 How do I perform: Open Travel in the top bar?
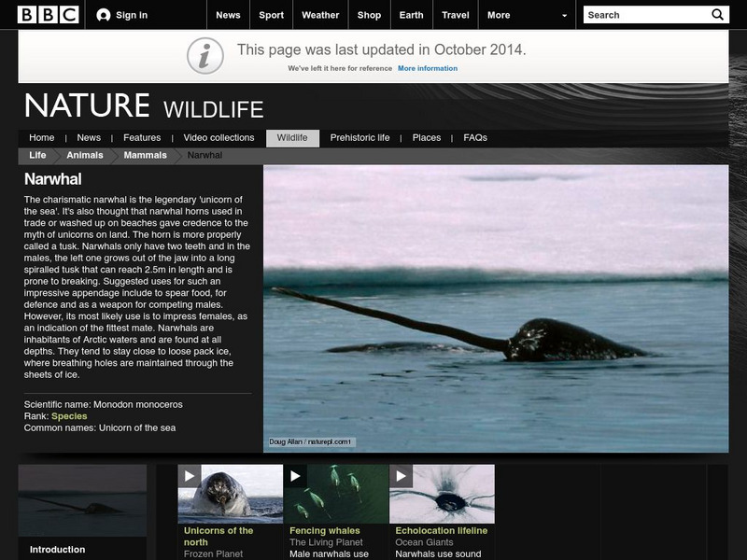click(x=456, y=15)
